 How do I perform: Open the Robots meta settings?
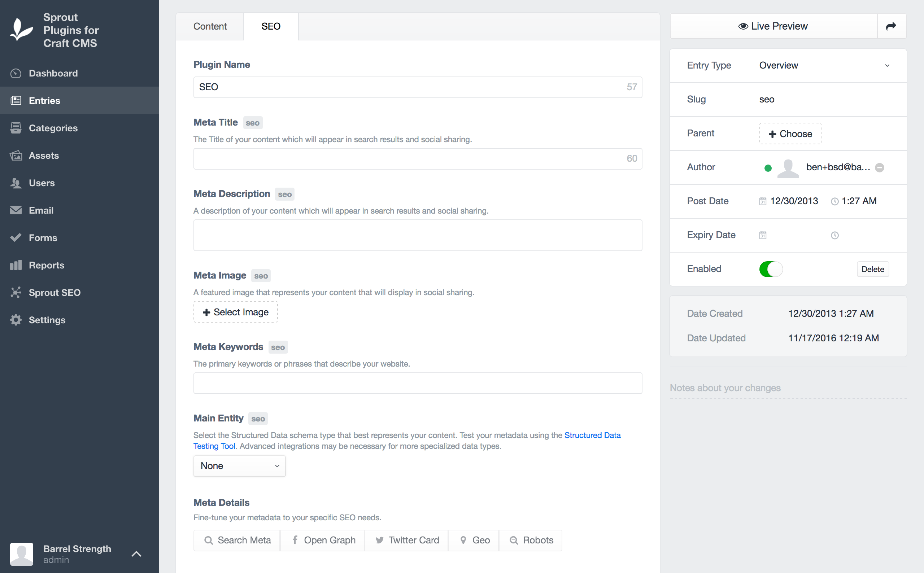pos(530,540)
